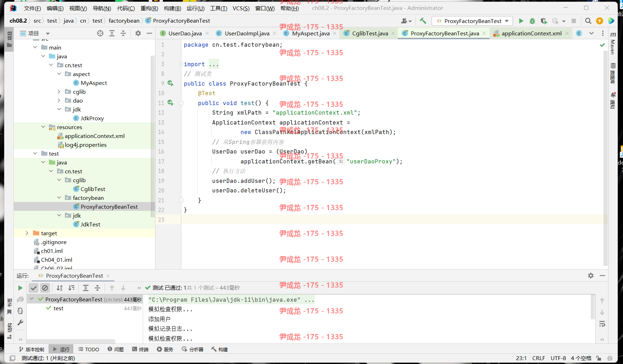This screenshot has height=364, width=623.
Task: Sort tests by duration icon
Action: [x=71, y=288]
